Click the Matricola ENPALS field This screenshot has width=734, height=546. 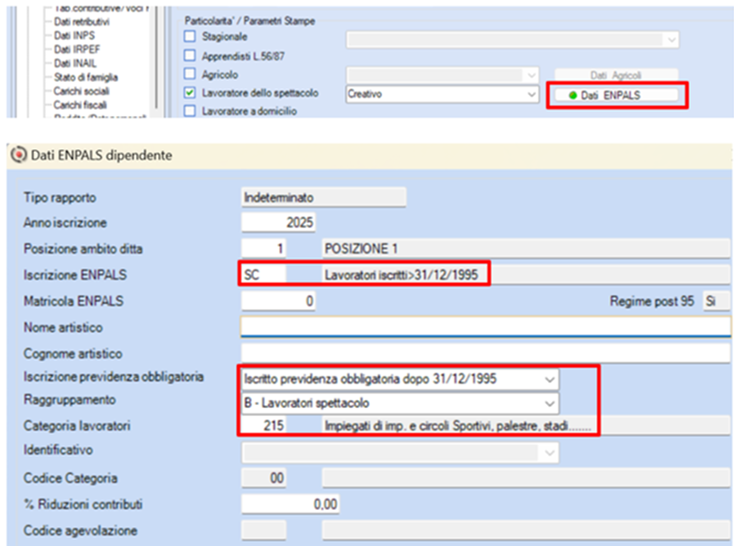point(278,301)
